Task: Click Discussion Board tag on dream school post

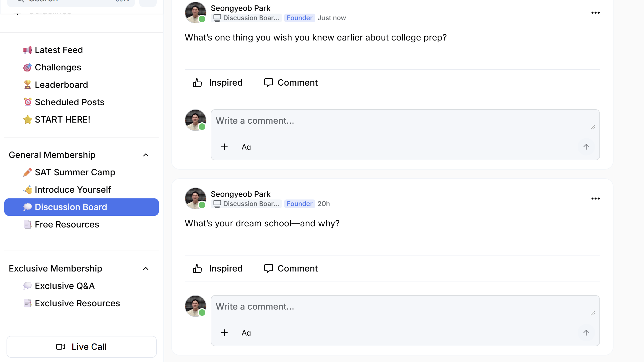Action: click(x=246, y=204)
